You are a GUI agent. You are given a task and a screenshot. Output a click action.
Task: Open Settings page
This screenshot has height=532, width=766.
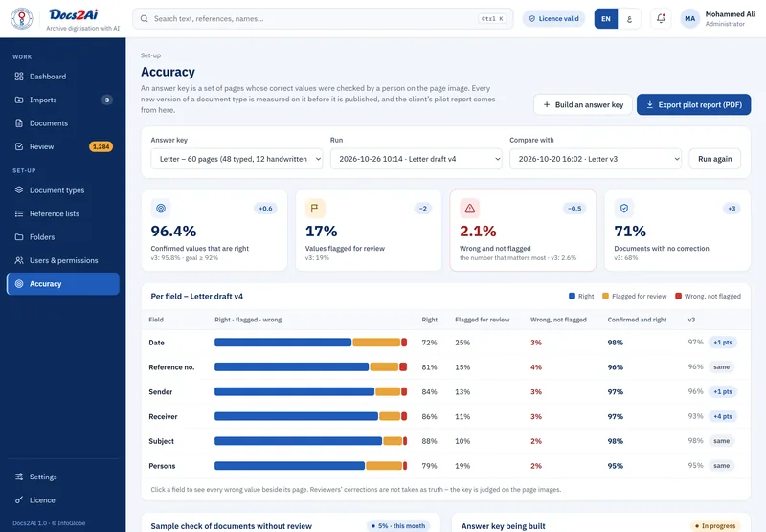[x=62, y=477]
